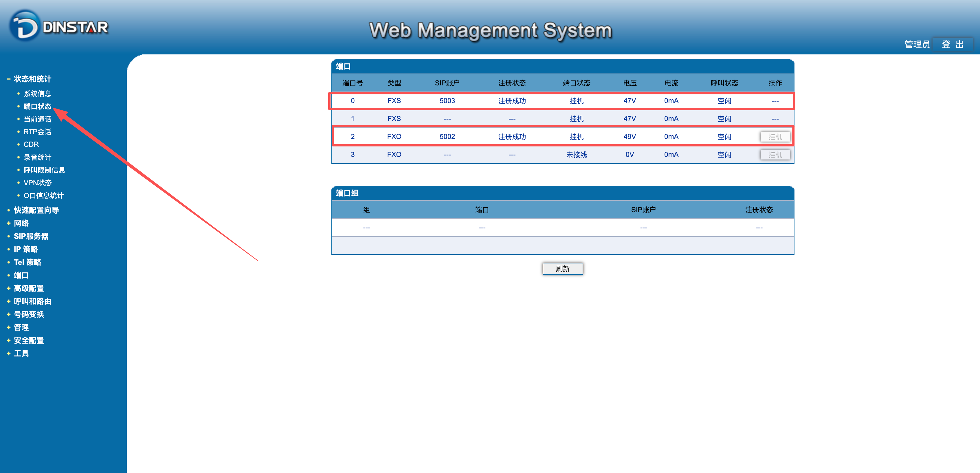Open the 系统信息 page
This screenshot has height=473, width=980.
(x=37, y=93)
